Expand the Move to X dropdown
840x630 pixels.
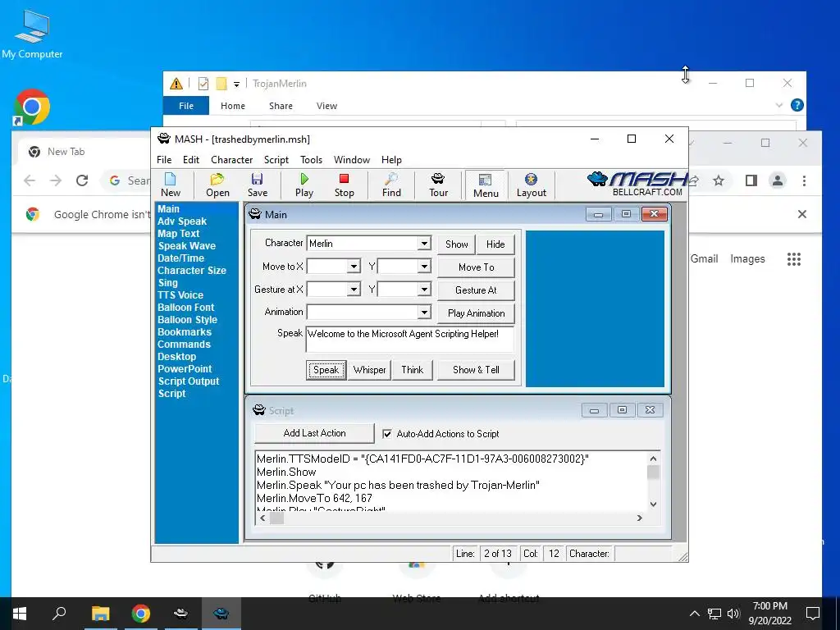pyautogui.click(x=354, y=267)
